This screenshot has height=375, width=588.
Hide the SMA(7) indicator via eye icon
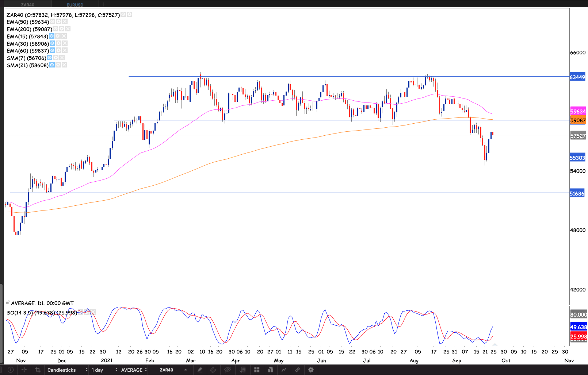(50, 58)
